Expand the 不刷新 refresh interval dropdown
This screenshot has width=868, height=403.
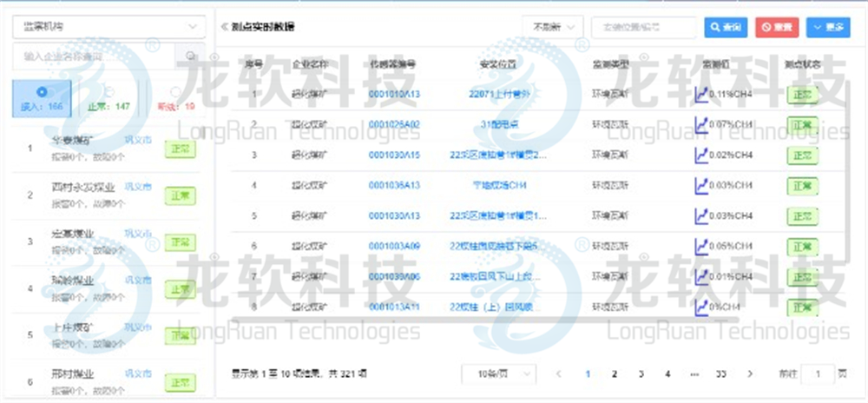tap(552, 27)
